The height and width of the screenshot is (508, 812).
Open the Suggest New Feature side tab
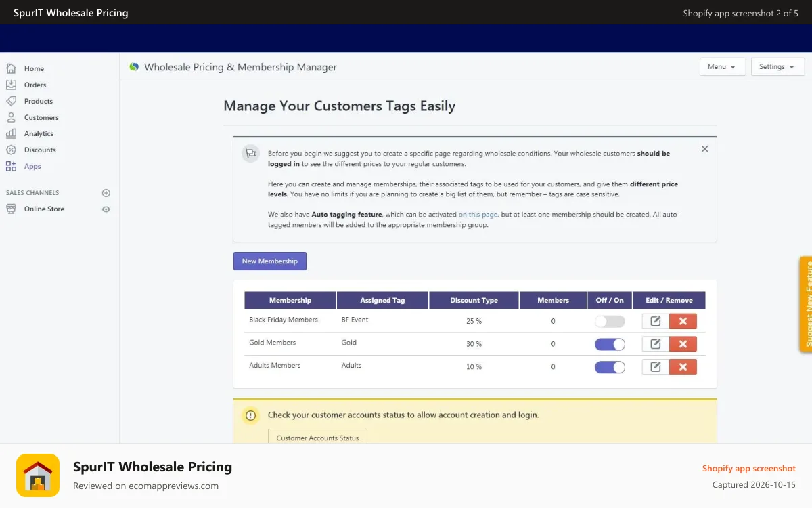(806, 304)
